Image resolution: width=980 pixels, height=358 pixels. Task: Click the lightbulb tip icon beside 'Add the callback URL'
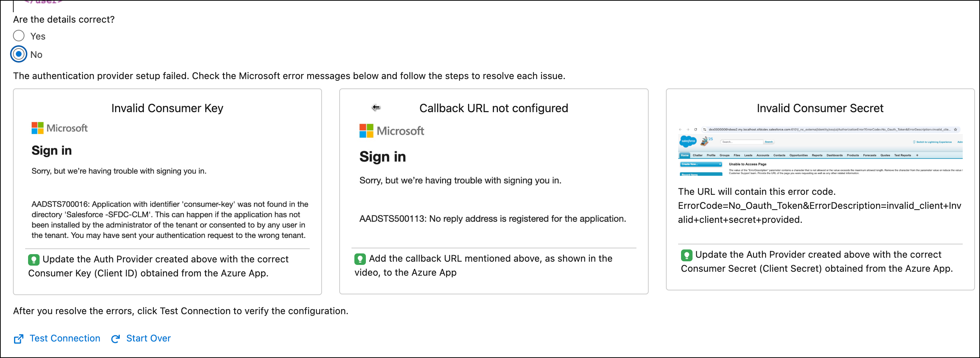click(x=360, y=259)
